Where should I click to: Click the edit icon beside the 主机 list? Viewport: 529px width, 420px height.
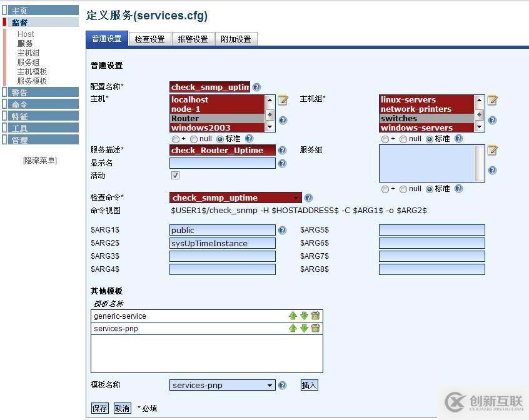click(x=283, y=100)
